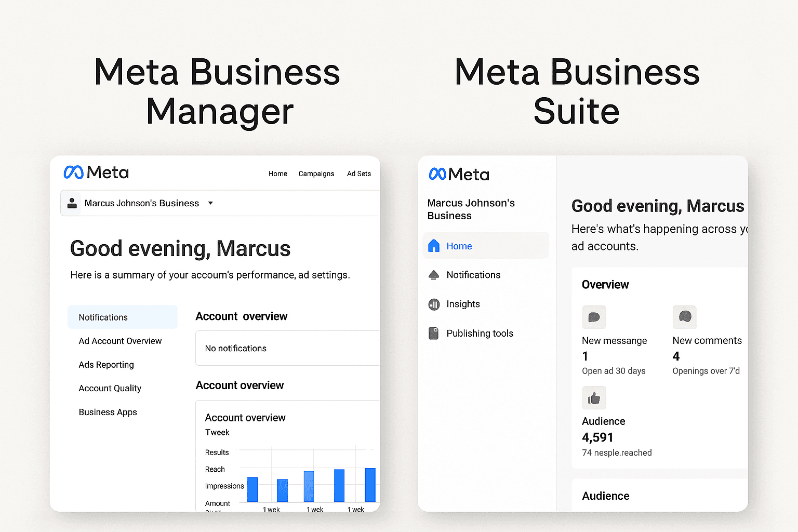Click the '4,591' audience value
Image resolution: width=798 pixels, height=532 pixels.
tap(597, 437)
